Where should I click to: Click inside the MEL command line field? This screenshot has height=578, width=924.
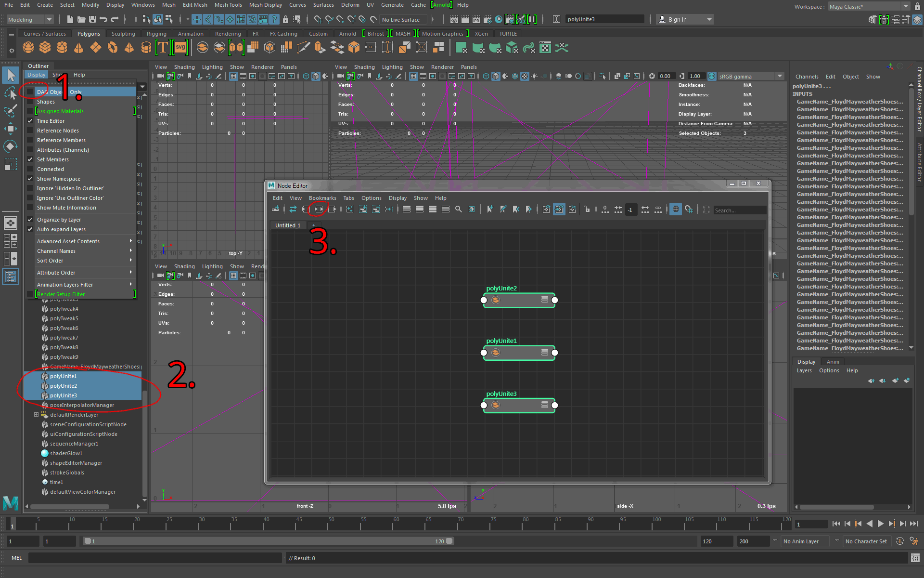[155, 558]
